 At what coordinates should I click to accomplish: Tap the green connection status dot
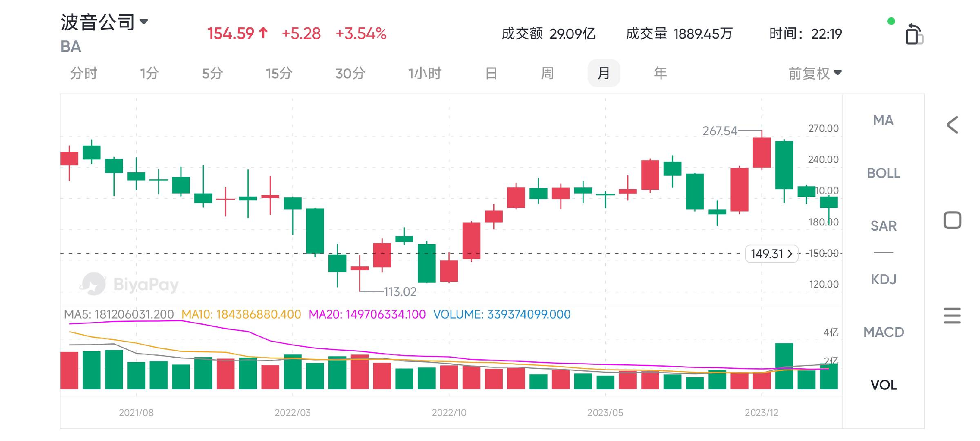click(891, 21)
